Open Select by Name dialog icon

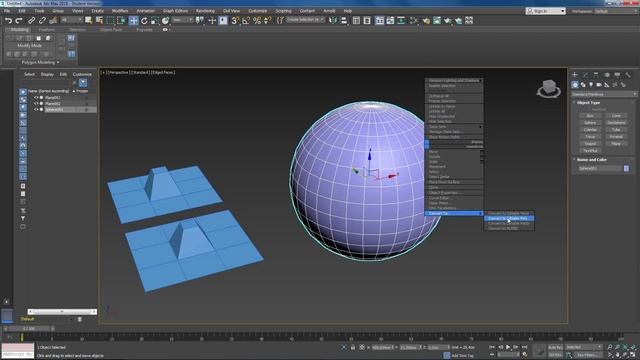pos(99,20)
